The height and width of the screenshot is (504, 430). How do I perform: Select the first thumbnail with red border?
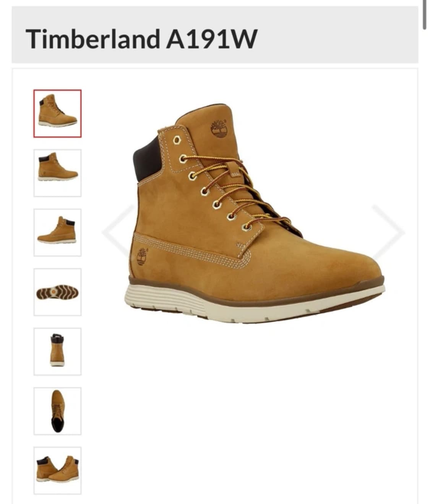[57, 113]
